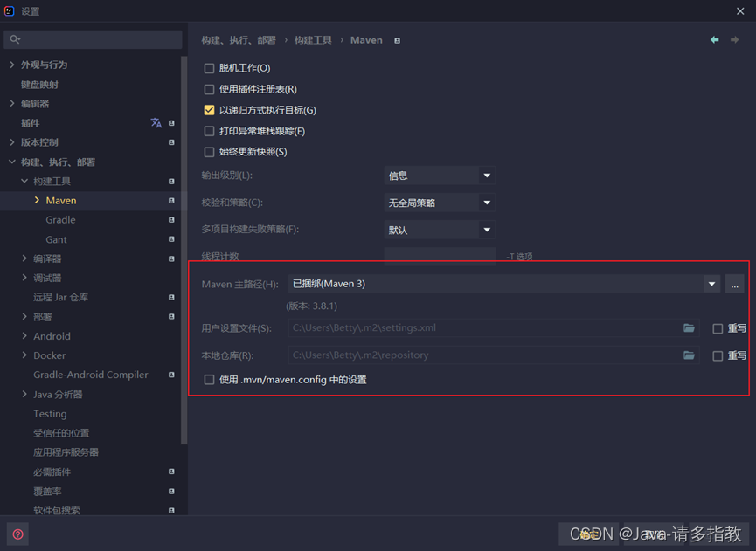Click the marker icon beside Gradle-Android Compiler
The width and height of the screenshot is (756, 551).
click(171, 375)
